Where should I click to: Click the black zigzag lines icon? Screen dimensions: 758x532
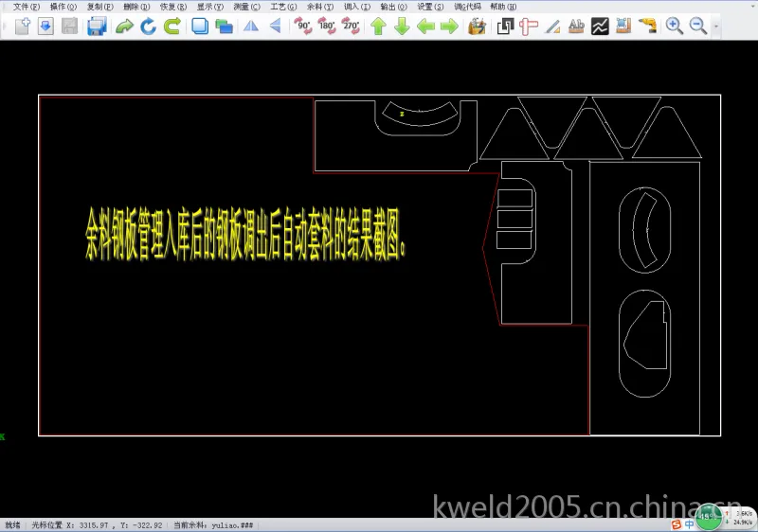600,26
